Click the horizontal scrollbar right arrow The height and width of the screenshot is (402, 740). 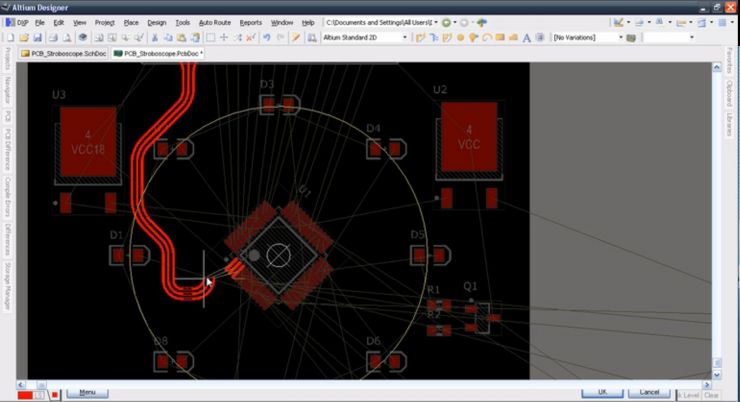(706, 385)
